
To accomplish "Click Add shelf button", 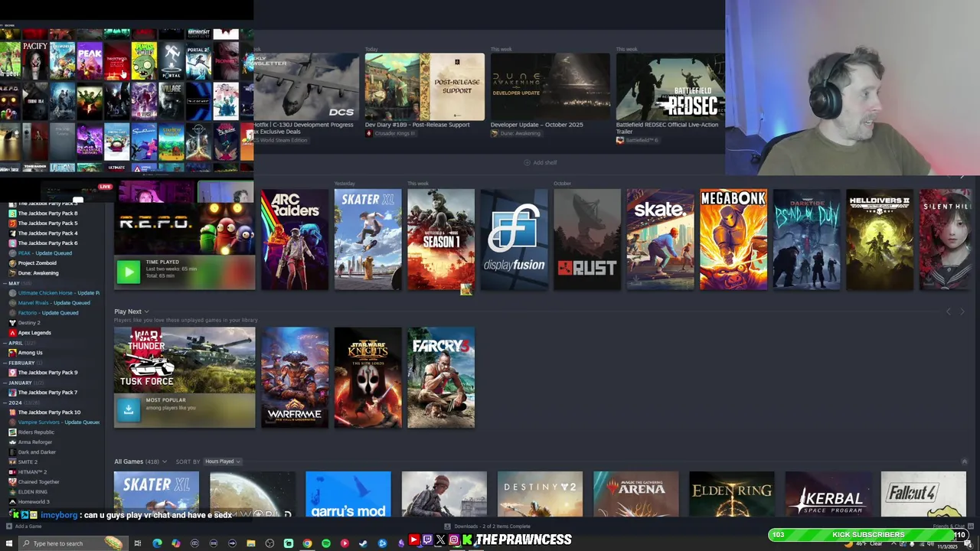I will point(541,162).
